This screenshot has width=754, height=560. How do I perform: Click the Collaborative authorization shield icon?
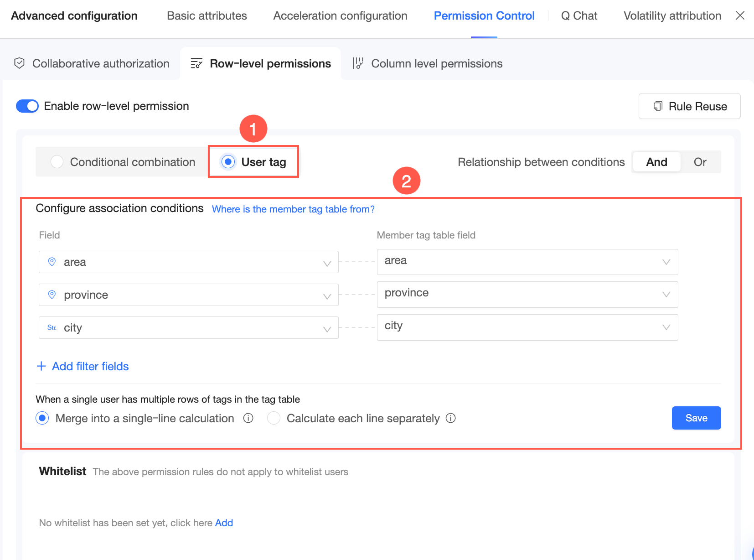[19, 63]
